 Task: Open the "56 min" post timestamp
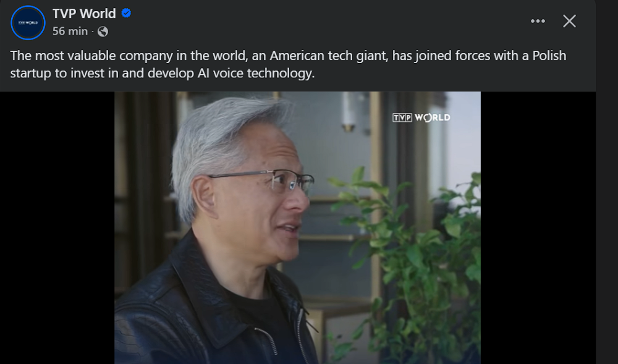[x=70, y=31]
